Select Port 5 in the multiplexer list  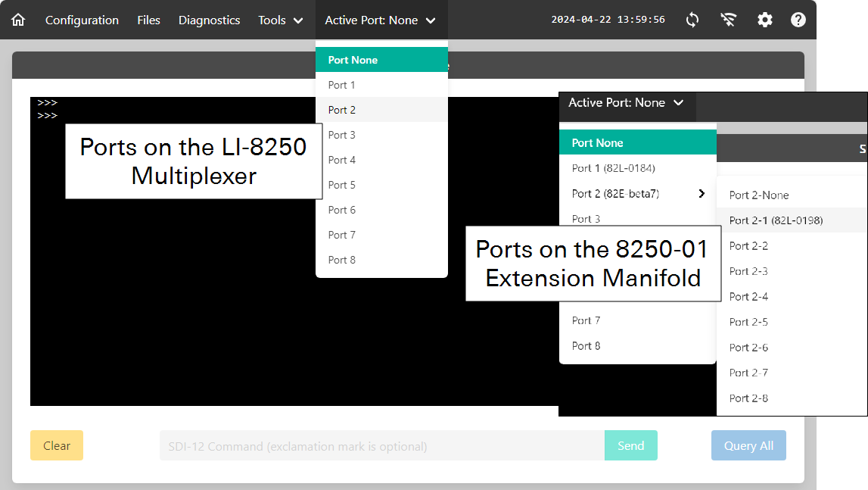[381, 185]
